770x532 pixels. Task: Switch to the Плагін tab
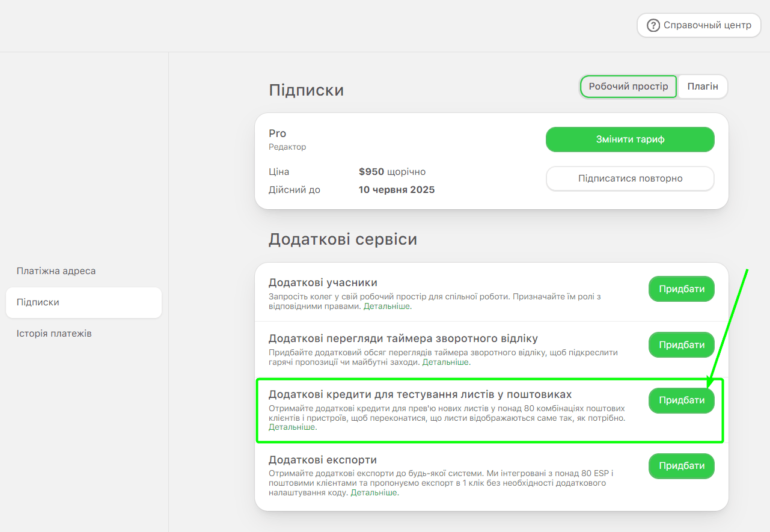(702, 87)
